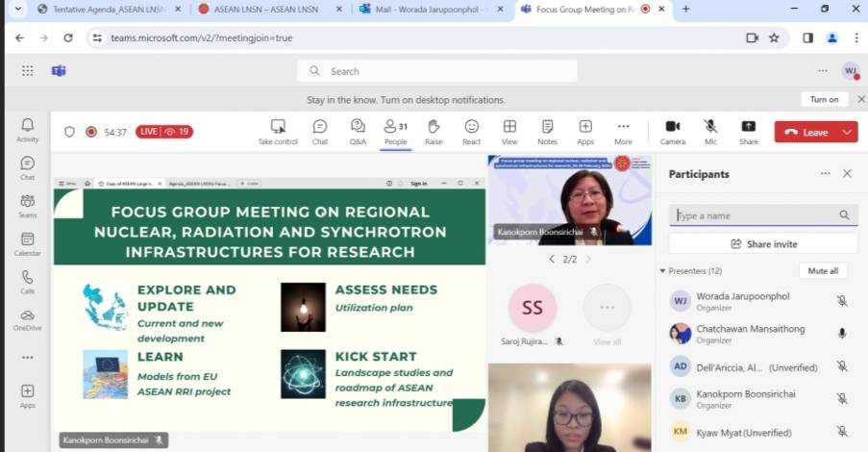Raise your hand in the meeting

tap(434, 131)
